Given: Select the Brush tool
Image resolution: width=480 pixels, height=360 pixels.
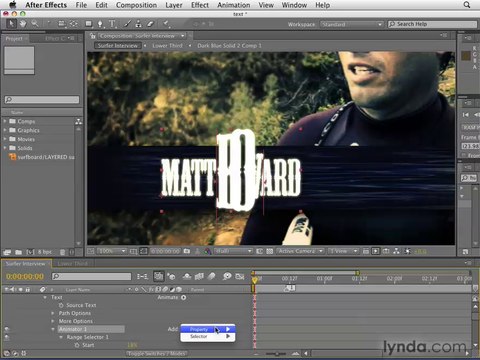Looking at the screenshot, I should tap(128, 24).
